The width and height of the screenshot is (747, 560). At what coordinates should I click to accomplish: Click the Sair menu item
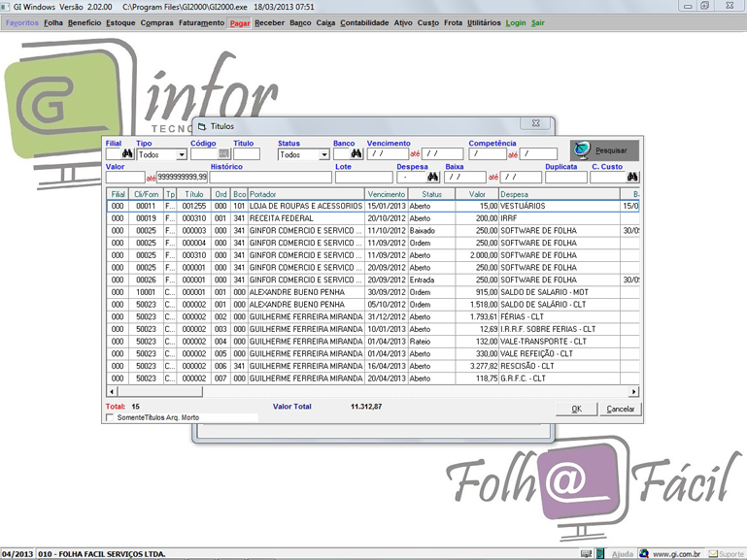tap(538, 23)
